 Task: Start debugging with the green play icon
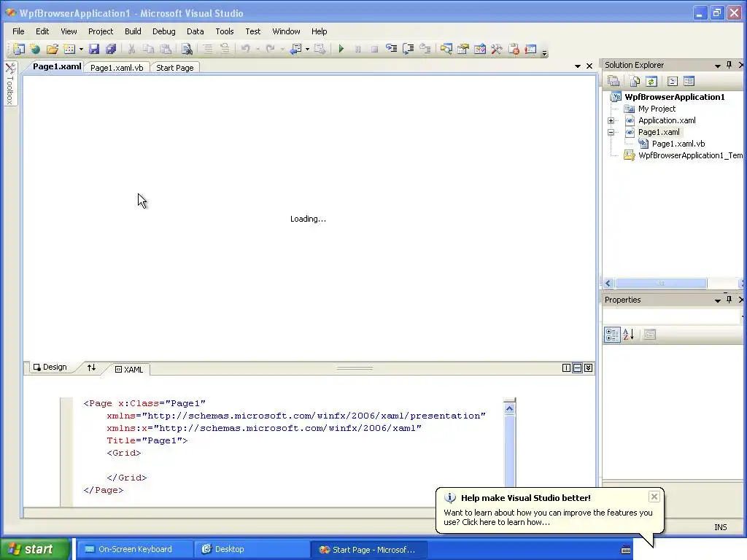[x=341, y=49]
